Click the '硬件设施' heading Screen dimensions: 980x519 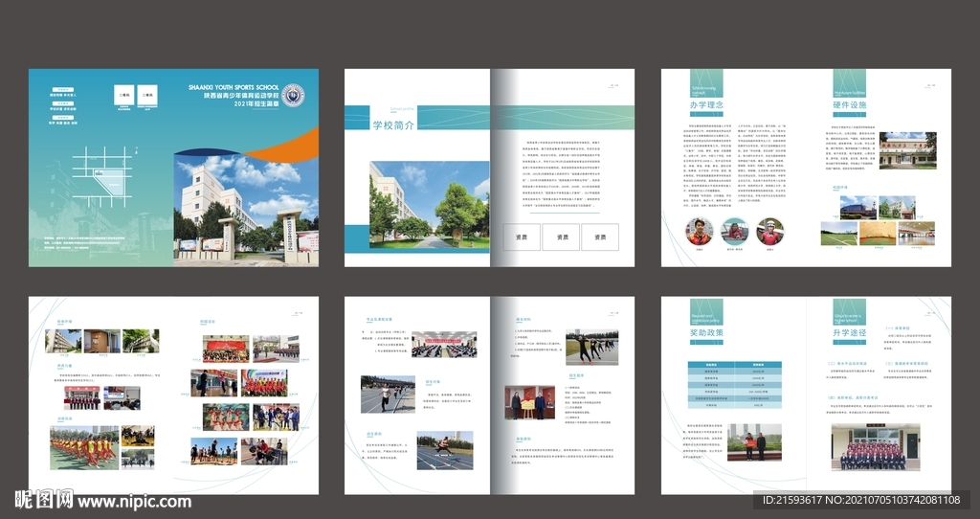(850, 105)
